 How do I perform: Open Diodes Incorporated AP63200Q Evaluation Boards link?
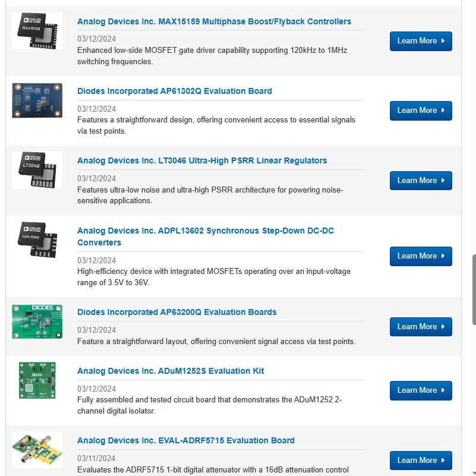click(176, 312)
